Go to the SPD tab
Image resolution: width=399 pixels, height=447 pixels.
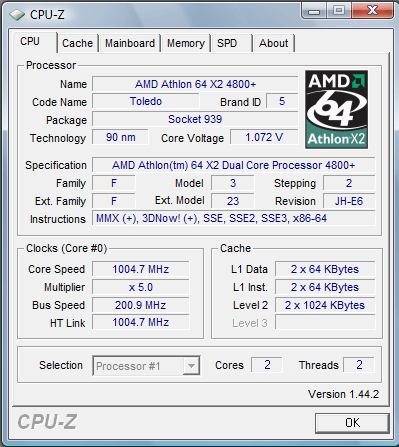click(x=231, y=43)
